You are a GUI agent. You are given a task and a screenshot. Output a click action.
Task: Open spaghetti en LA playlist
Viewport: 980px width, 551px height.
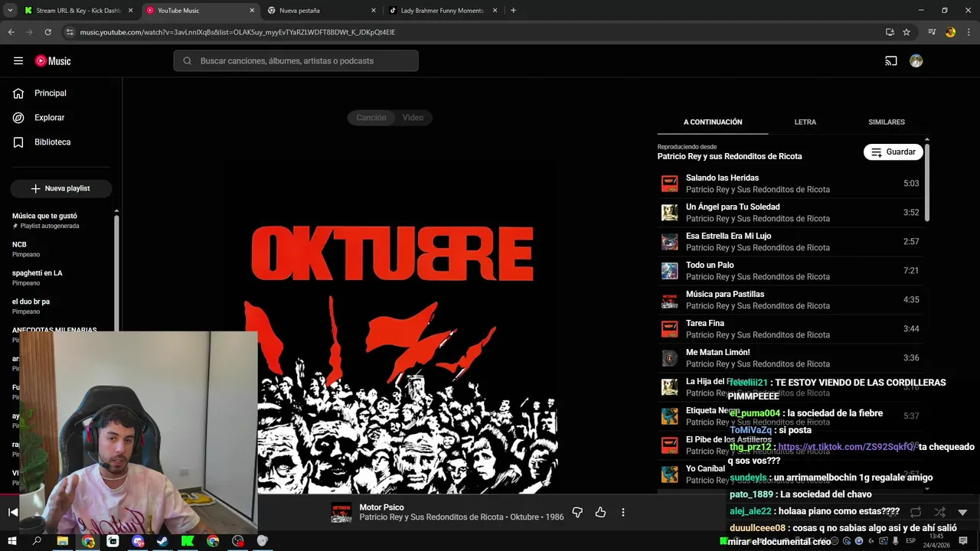60,278
